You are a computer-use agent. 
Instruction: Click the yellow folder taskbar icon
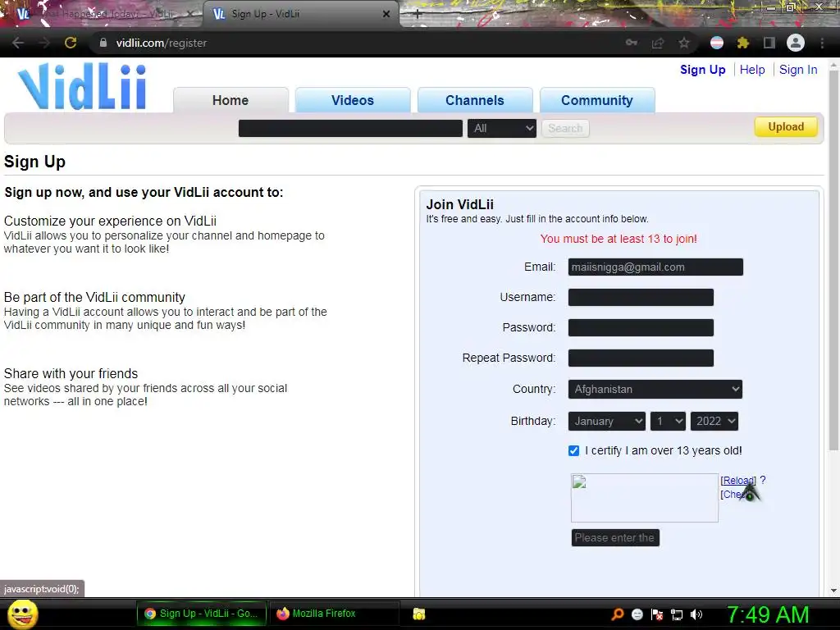click(x=419, y=614)
